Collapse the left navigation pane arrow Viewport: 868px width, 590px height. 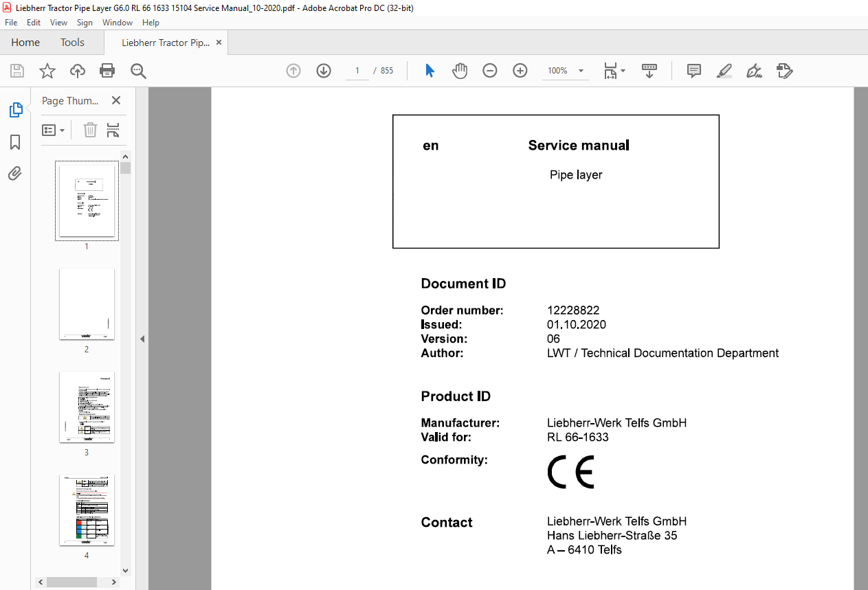(x=142, y=339)
